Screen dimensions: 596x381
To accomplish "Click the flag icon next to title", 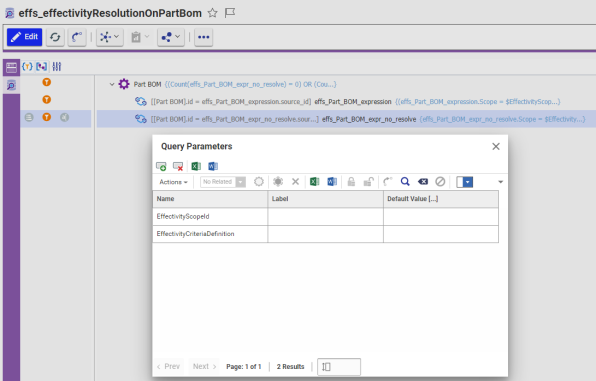I will click(230, 13).
